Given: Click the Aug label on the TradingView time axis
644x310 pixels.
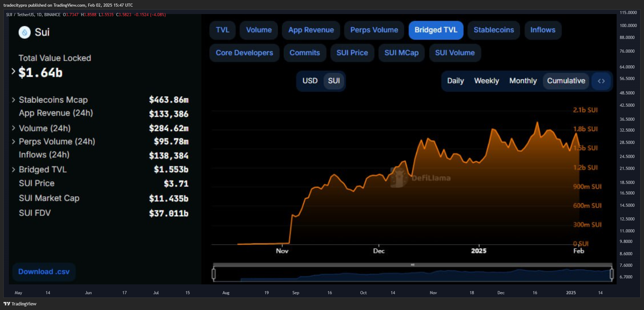Looking at the screenshot, I should click(x=226, y=292).
